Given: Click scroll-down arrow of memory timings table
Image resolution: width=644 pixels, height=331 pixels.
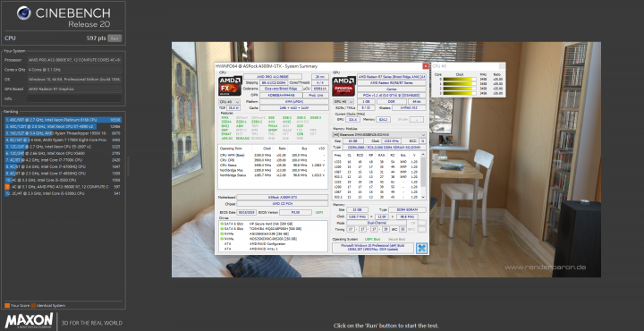Looking at the screenshot, I should pos(424,198).
